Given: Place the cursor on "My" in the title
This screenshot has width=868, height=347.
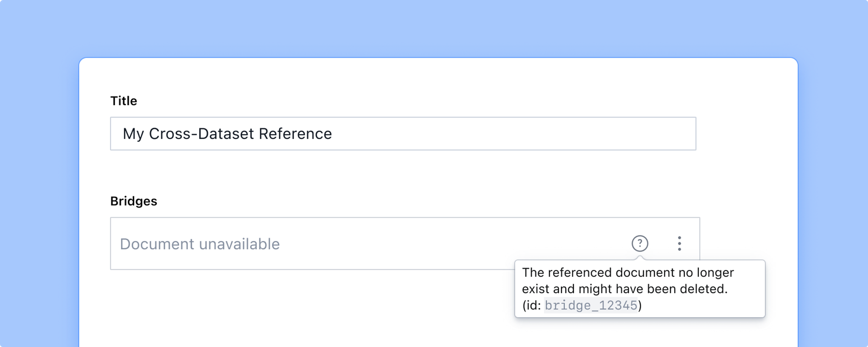Looking at the screenshot, I should 133,134.
